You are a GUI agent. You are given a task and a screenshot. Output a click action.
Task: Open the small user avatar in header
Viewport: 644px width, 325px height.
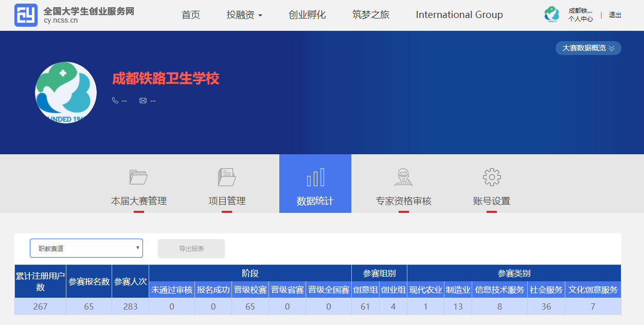click(552, 14)
